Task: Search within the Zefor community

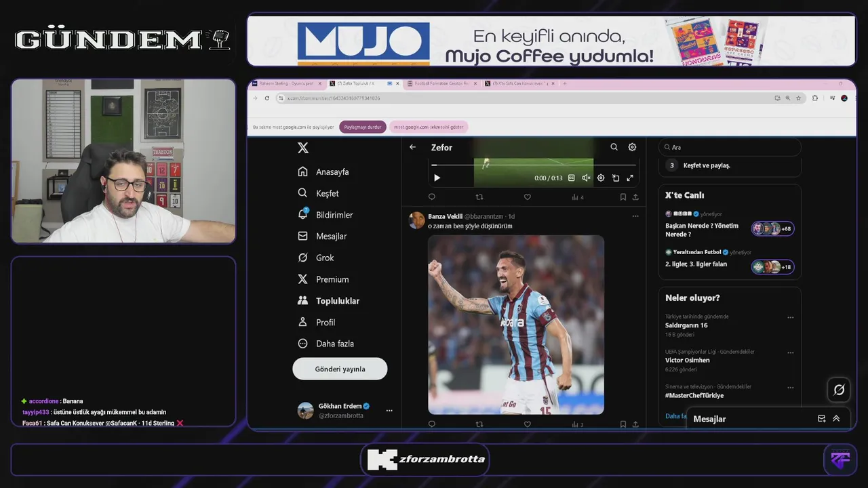Action: click(x=614, y=147)
